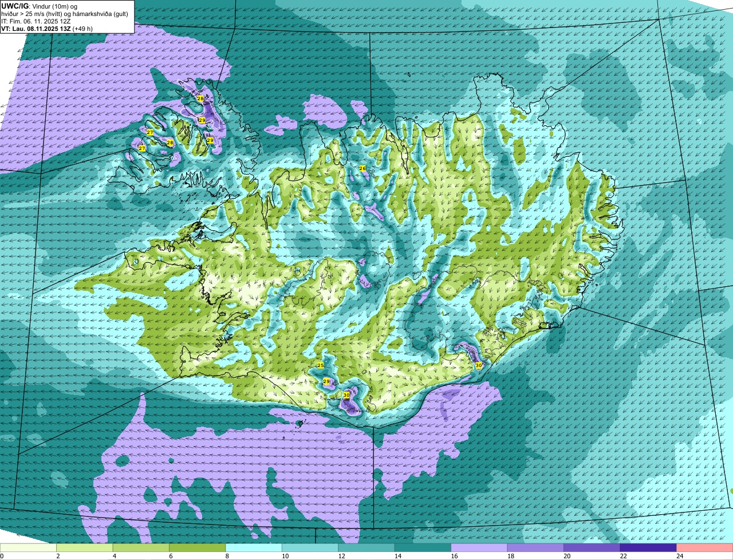Select the pink above-24 m/s swatch
The height and width of the screenshot is (560, 733).
click(x=705, y=547)
